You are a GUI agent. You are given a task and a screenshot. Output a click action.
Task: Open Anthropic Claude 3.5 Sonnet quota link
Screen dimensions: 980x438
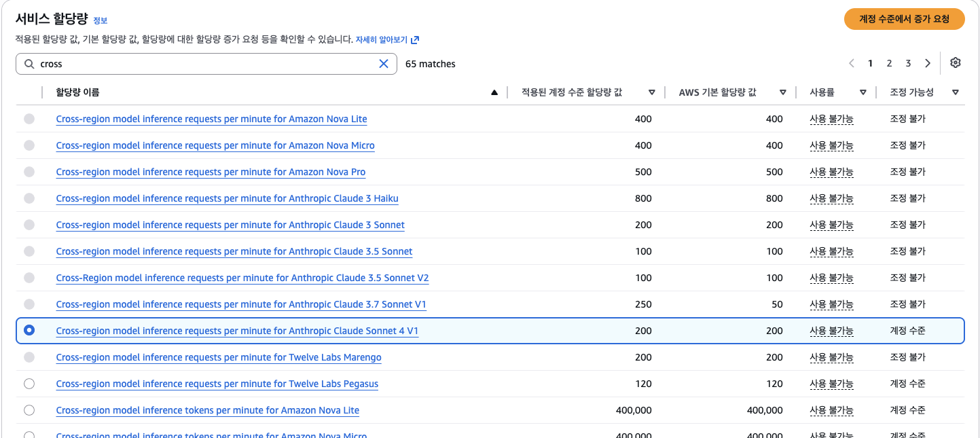[x=234, y=251]
